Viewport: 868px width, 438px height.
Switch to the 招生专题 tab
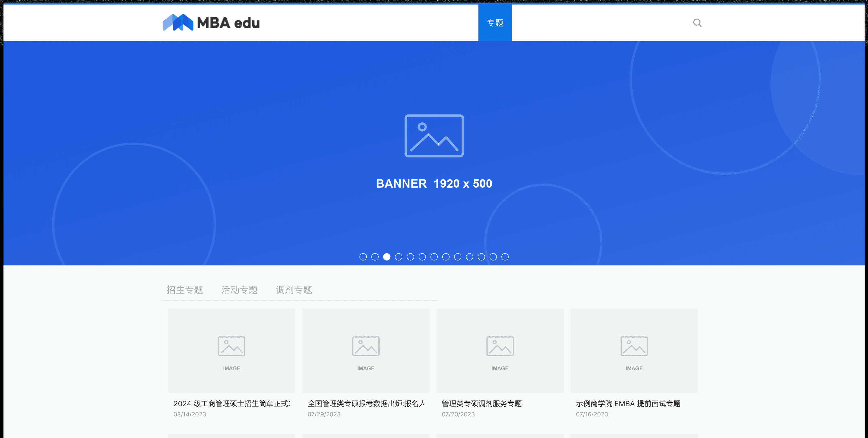tap(185, 289)
